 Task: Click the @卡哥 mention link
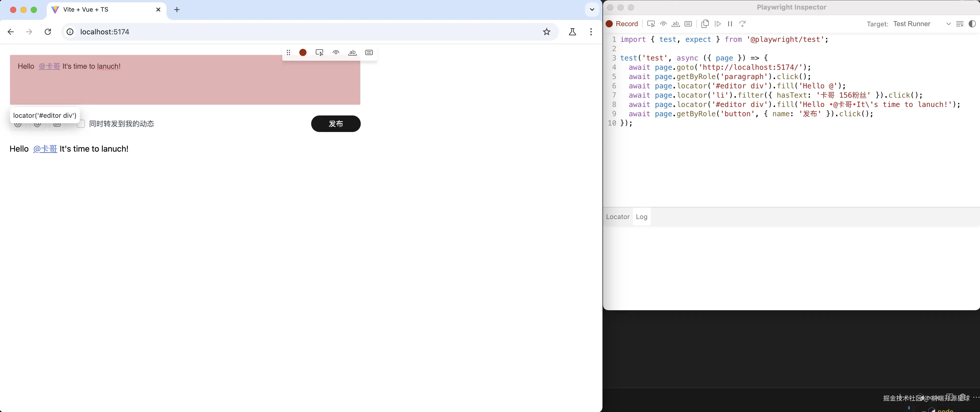click(45, 149)
